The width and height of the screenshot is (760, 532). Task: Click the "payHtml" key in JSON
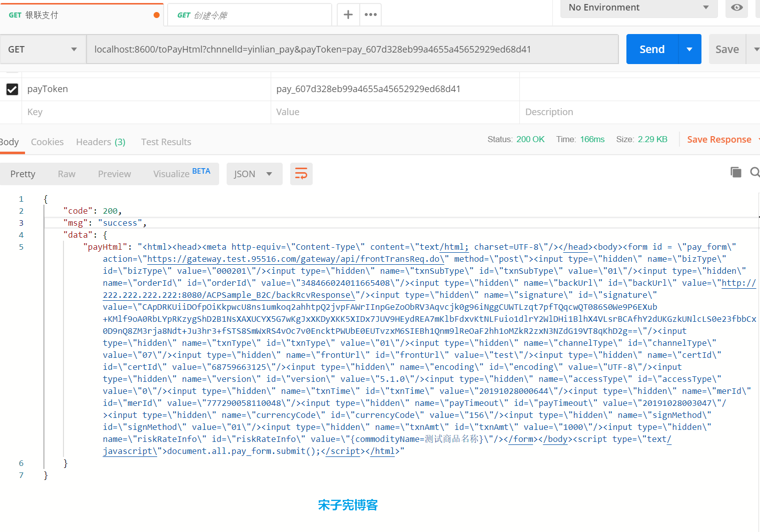pos(105,247)
